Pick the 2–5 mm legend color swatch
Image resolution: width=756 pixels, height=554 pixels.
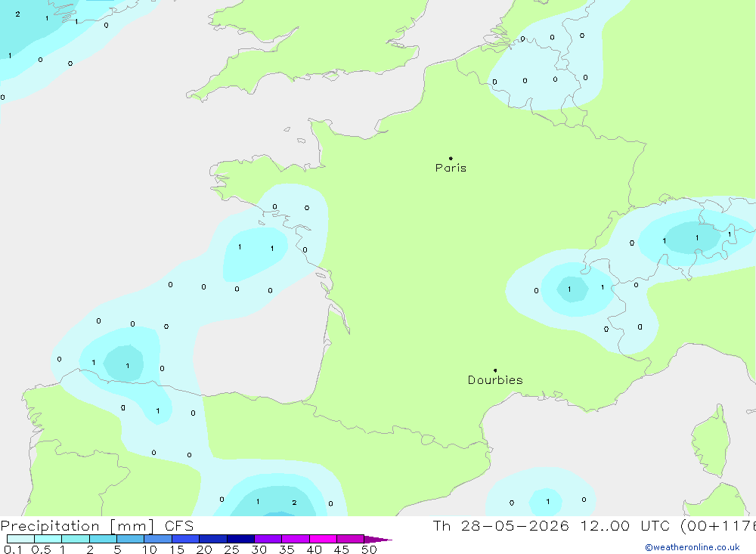(x=103, y=539)
